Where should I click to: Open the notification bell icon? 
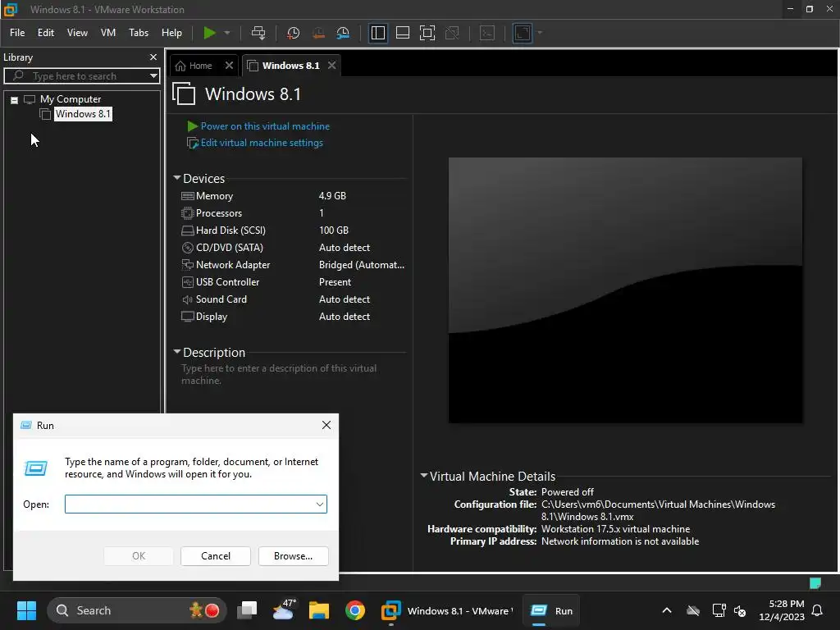818,610
